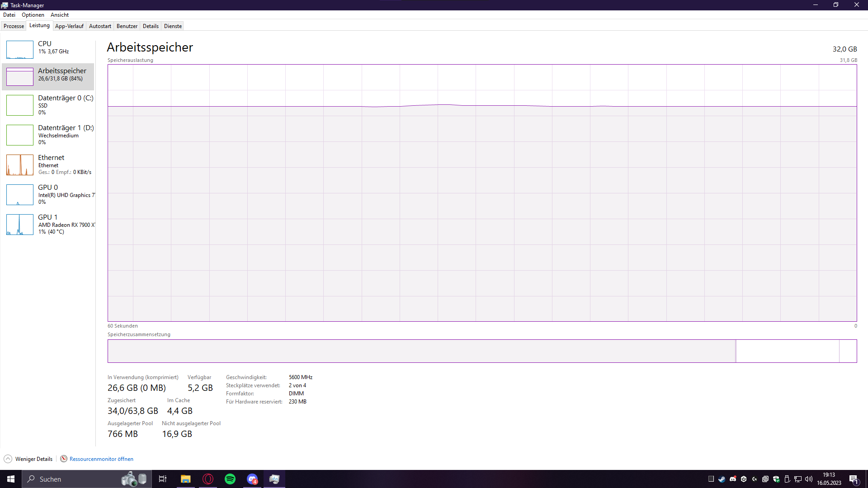The image size is (868, 488).
Task: Open the Ansicht menu
Action: tap(60, 15)
